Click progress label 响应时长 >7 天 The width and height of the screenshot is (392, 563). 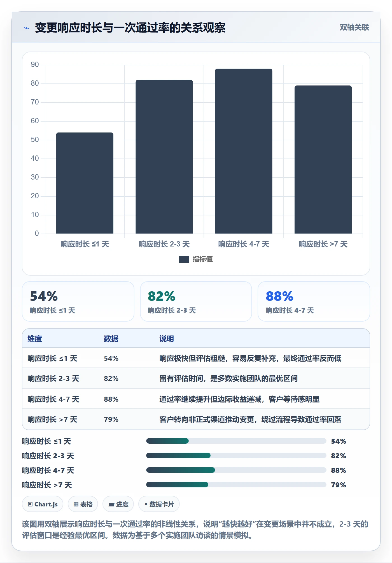click(47, 485)
